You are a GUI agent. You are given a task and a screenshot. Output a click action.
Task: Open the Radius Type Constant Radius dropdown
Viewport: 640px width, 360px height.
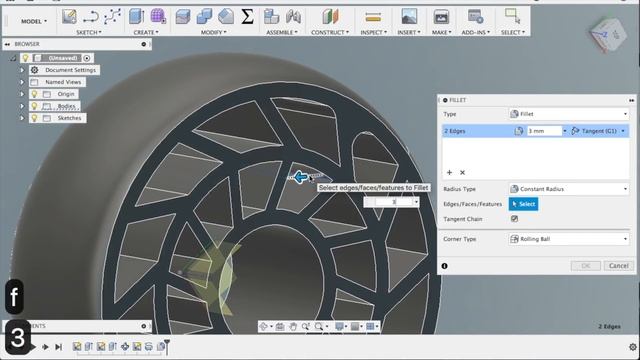(569, 189)
